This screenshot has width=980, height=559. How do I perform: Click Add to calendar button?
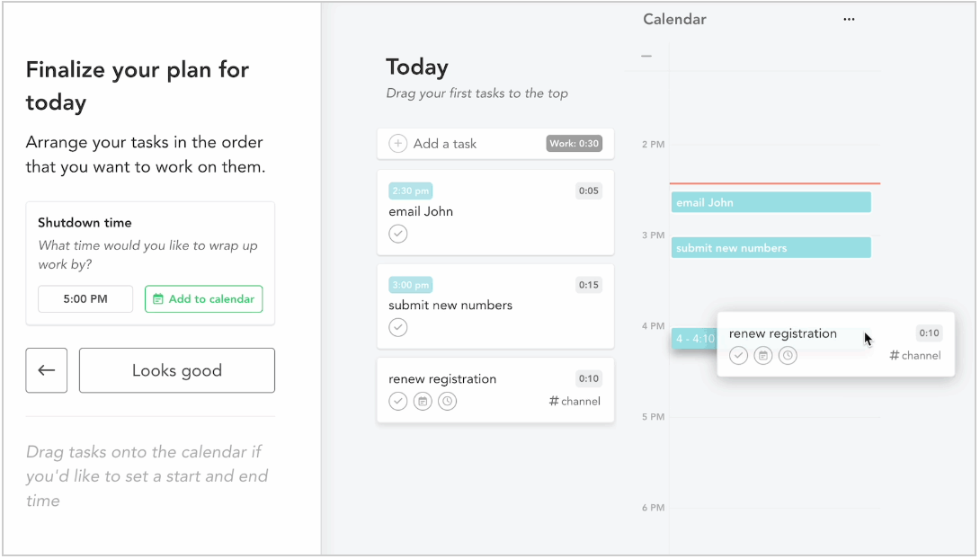[x=204, y=299]
